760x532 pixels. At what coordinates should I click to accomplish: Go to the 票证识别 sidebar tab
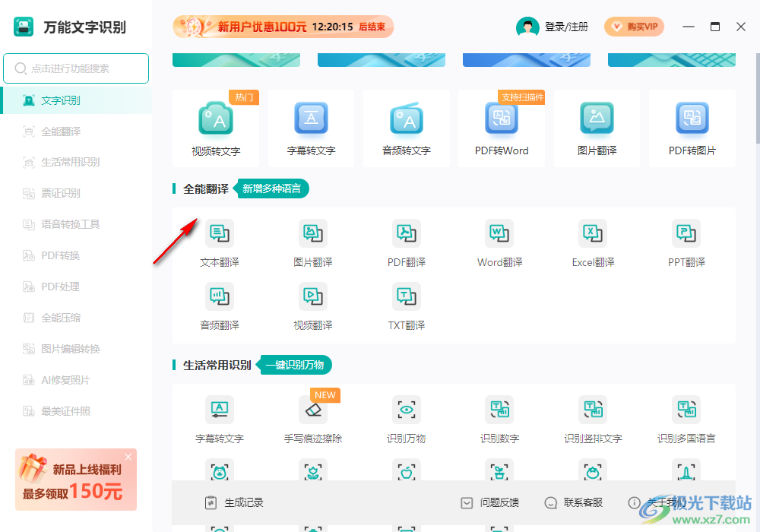(77, 193)
